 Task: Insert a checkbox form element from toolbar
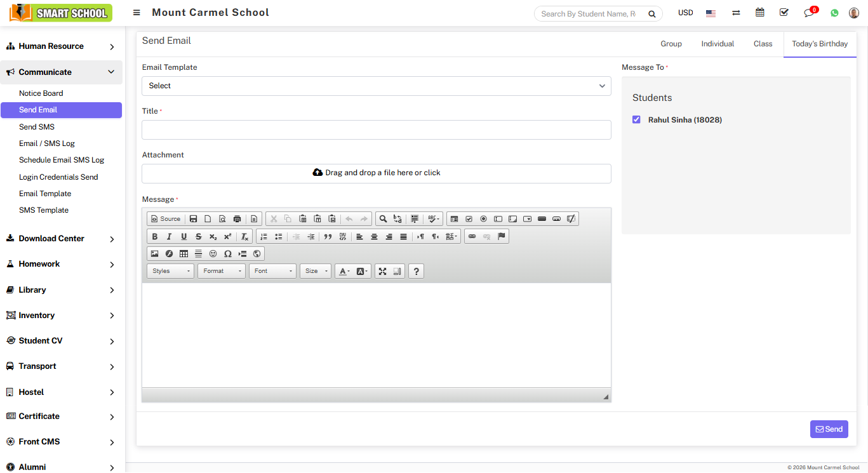[469, 219]
